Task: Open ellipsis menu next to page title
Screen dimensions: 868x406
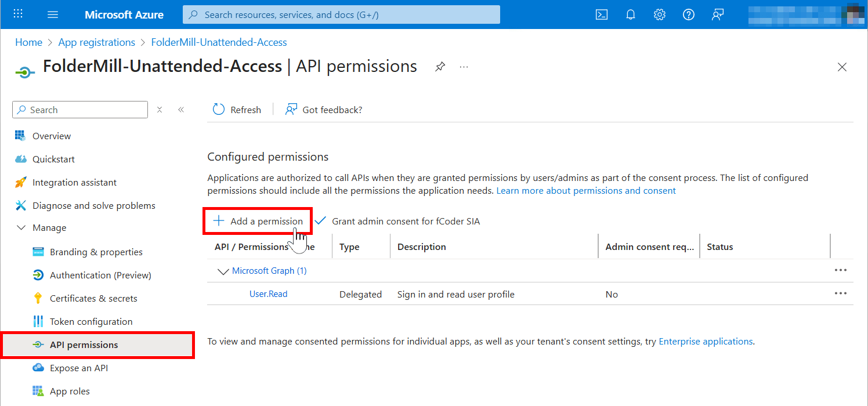Action: [x=464, y=67]
